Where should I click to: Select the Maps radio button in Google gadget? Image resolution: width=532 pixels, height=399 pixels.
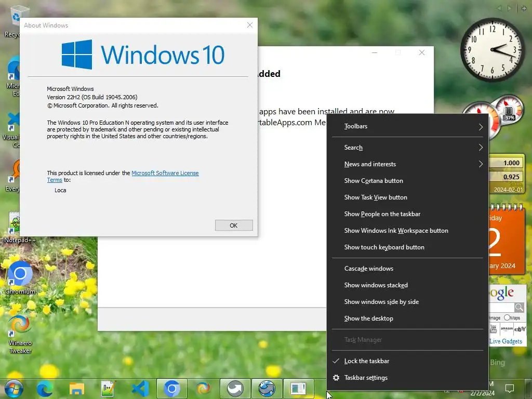(507, 317)
